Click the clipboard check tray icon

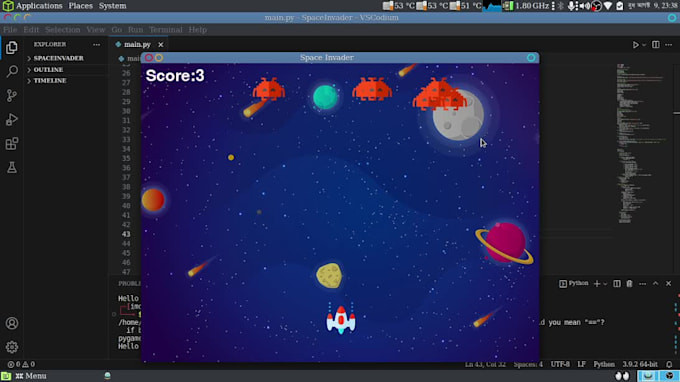(620, 6)
